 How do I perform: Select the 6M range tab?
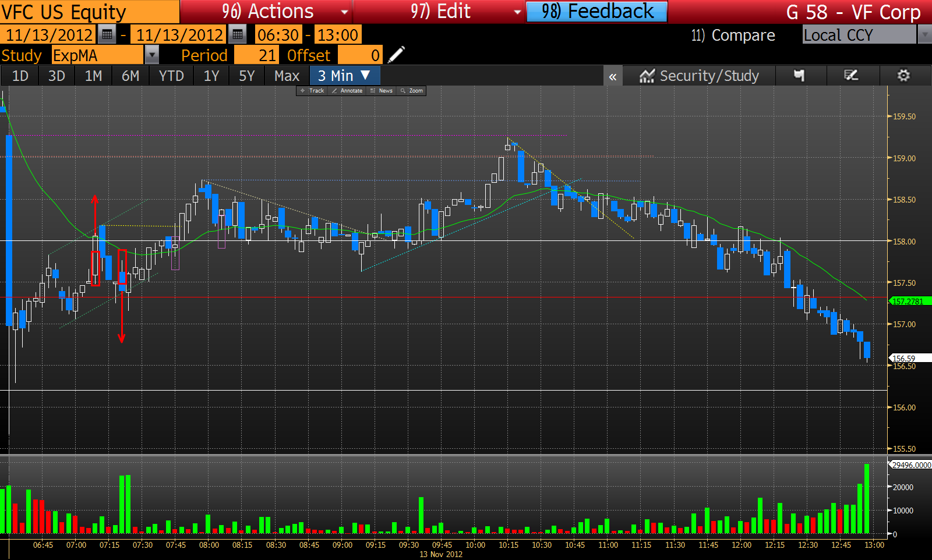(130, 76)
